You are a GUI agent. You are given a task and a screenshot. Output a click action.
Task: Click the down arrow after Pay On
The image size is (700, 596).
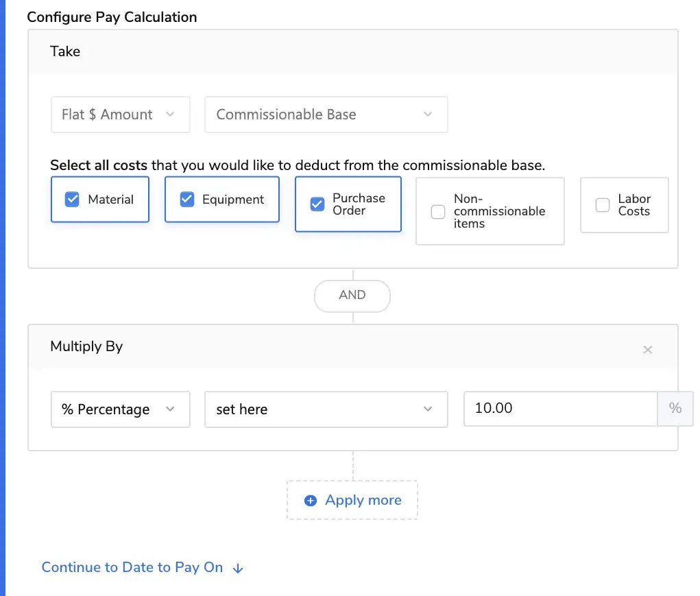pos(238,568)
